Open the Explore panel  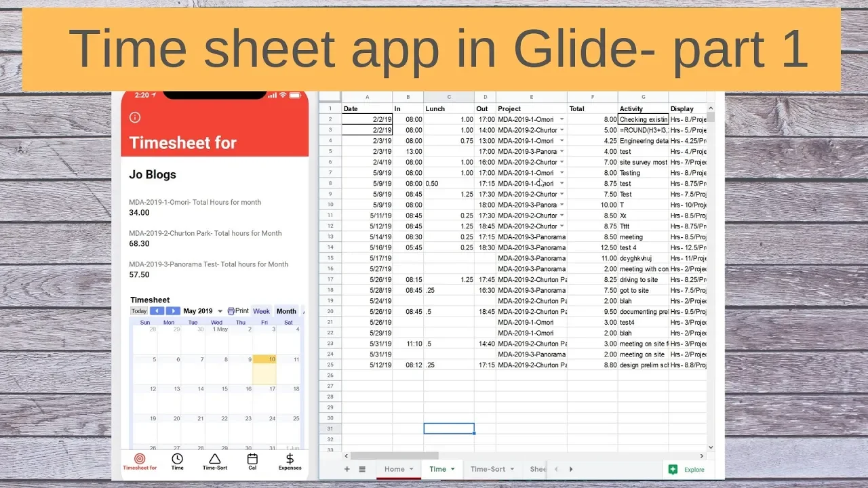(x=686, y=469)
